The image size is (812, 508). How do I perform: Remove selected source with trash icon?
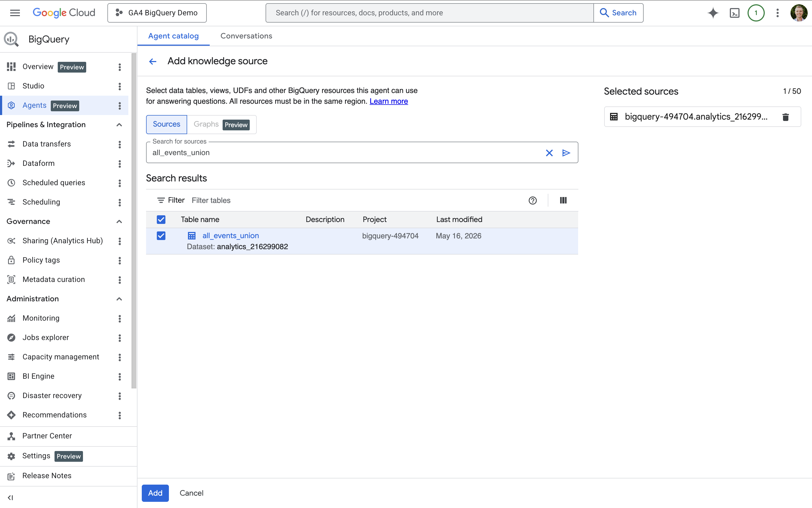[x=785, y=117]
